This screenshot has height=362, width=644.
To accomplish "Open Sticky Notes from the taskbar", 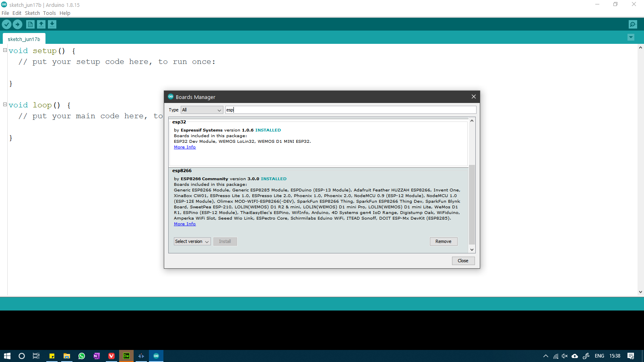I will point(52,356).
